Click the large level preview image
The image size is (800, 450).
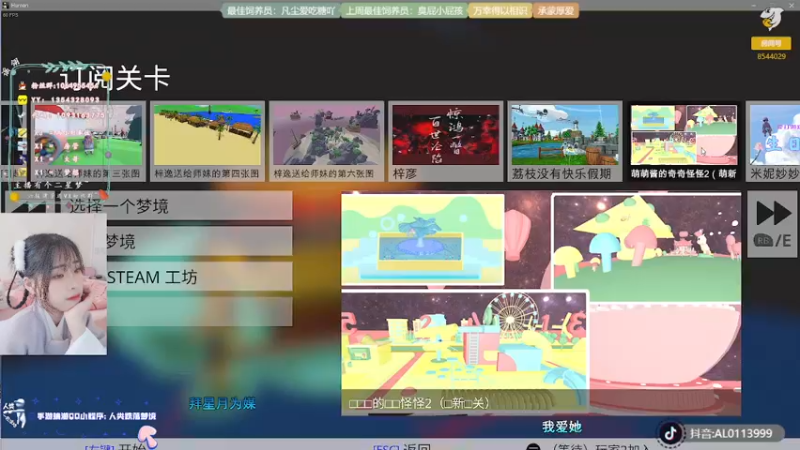(x=541, y=304)
